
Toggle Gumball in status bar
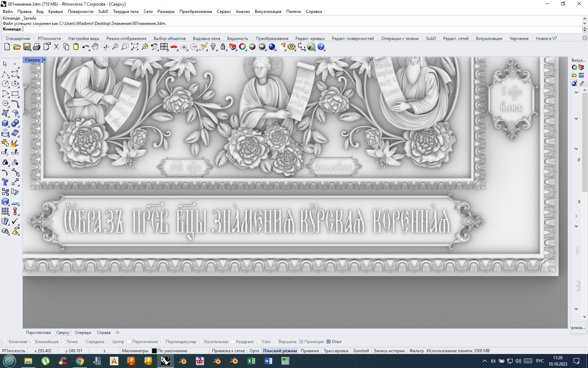(361, 351)
